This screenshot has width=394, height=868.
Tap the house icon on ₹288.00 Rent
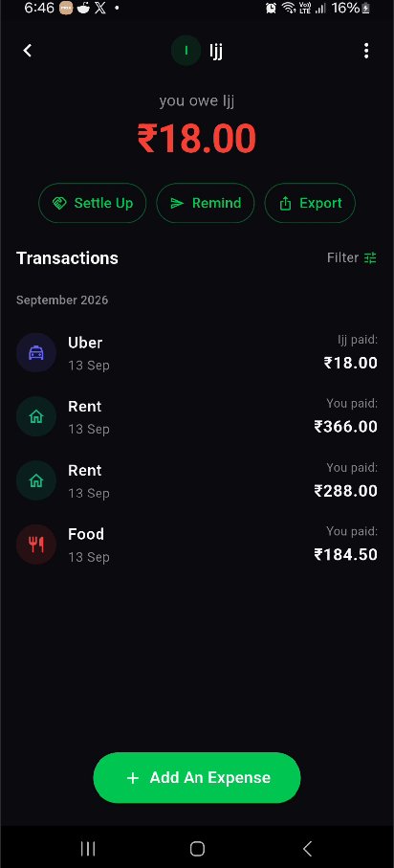36,480
